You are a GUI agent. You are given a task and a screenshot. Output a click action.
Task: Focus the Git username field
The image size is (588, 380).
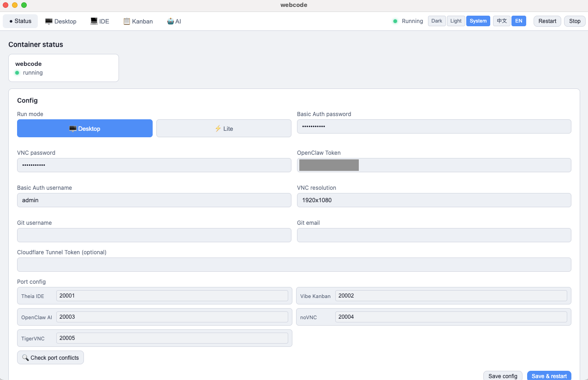coord(154,235)
